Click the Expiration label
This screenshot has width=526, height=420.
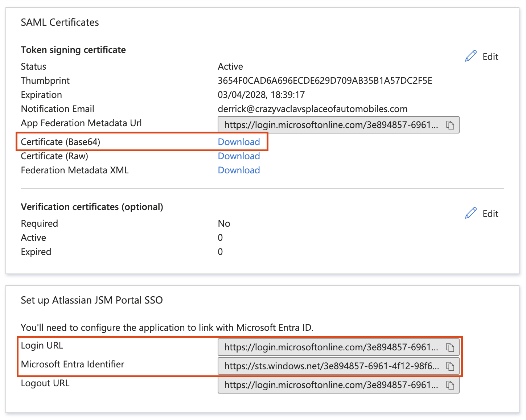tap(41, 95)
